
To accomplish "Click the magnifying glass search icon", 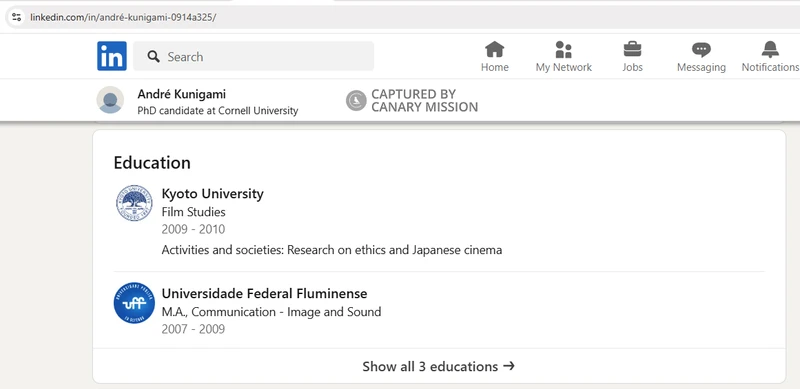I will click(154, 56).
